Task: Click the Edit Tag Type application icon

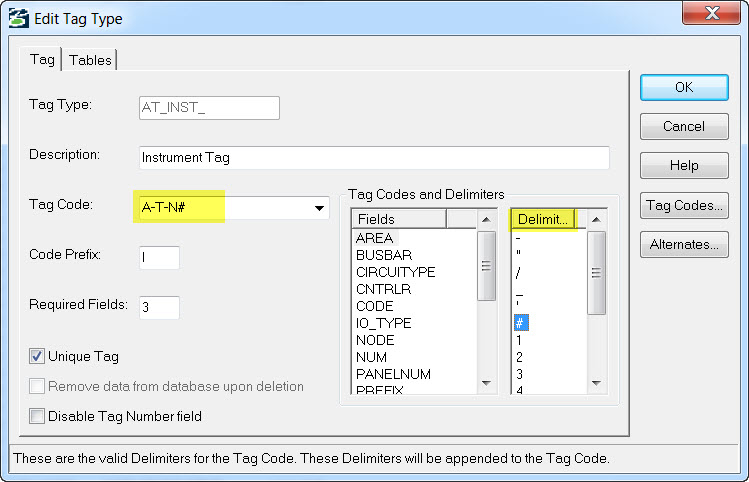Action: (19, 19)
